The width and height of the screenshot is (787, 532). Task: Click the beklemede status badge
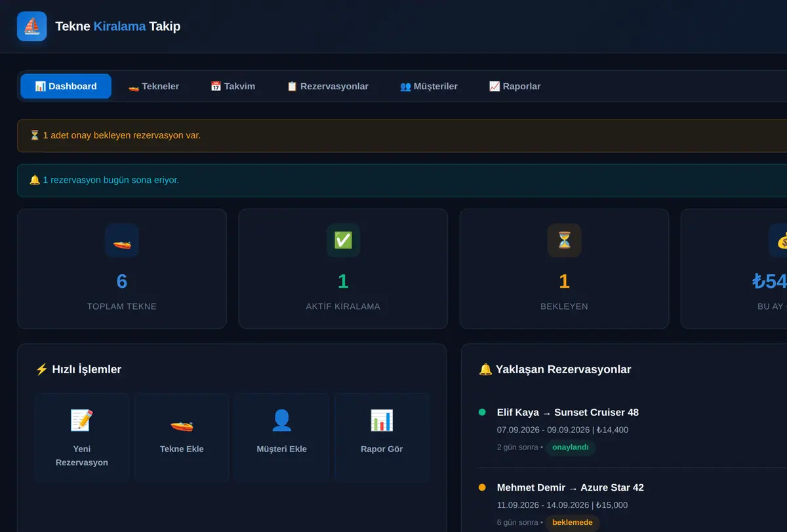click(x=573, y=523)
